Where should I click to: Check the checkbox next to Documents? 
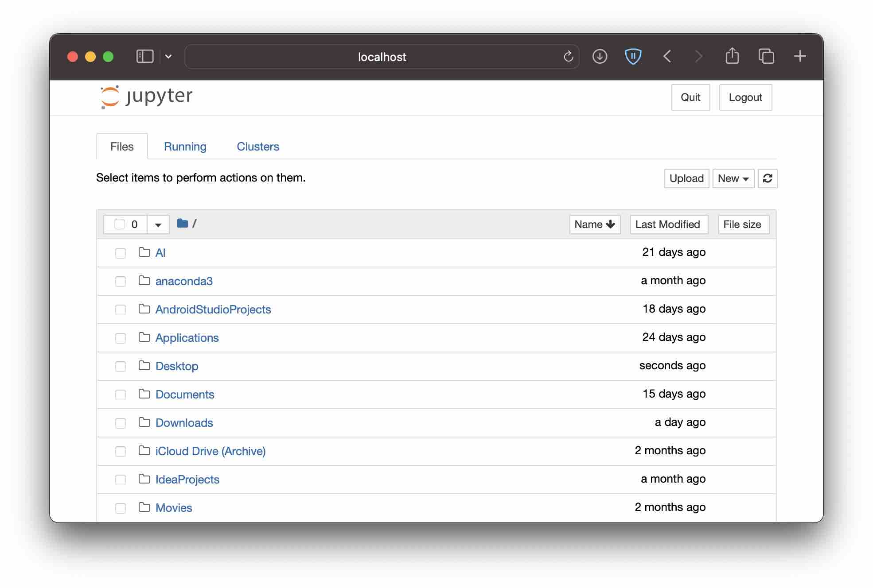point(120,395)
